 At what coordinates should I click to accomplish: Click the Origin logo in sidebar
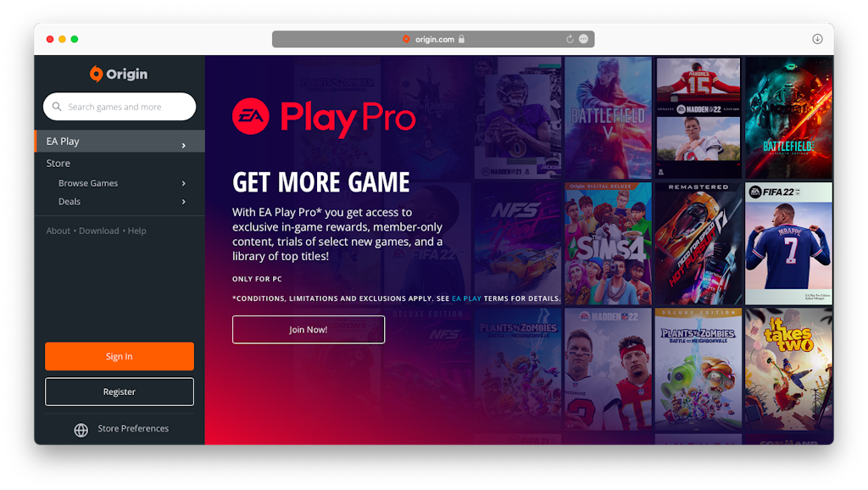119,74
